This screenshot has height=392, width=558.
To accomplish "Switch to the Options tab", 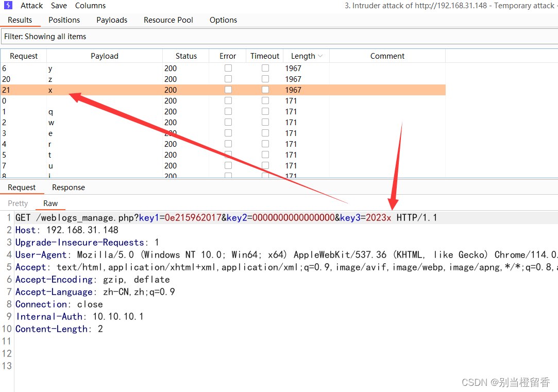I will coord(223,20).
